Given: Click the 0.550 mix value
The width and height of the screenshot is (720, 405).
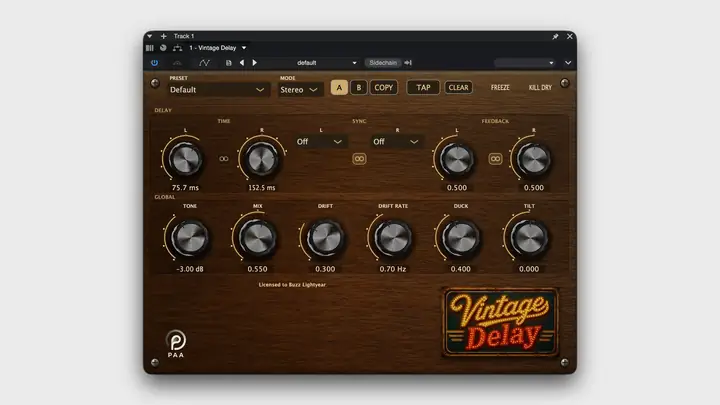Looking at the screenshot, I should click(x=257, y=269).
